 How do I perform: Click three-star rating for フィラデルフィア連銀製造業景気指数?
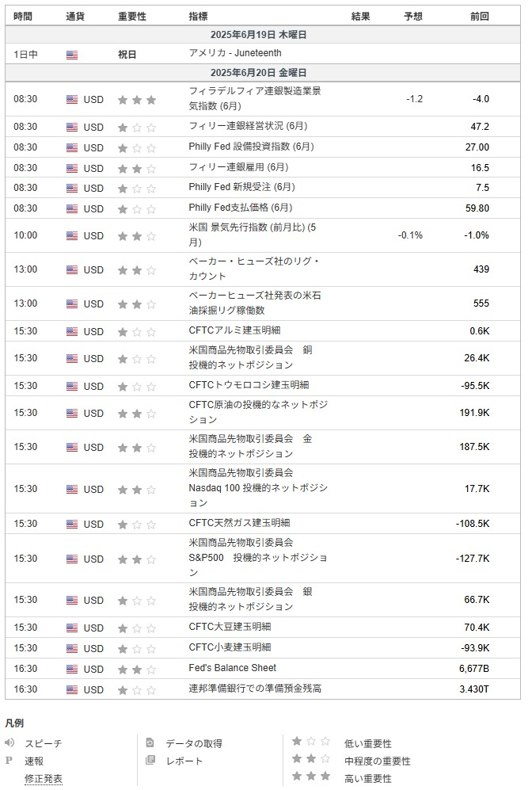coord(137,100)
